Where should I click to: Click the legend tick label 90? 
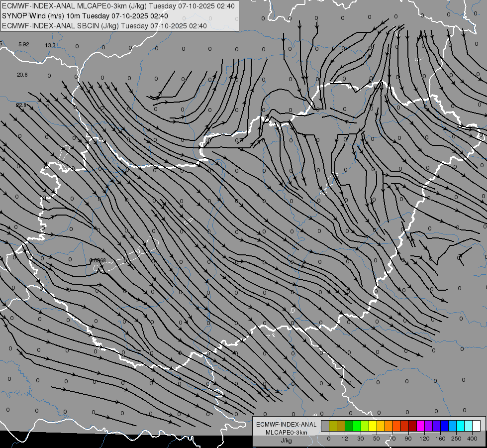coord(408,439)
